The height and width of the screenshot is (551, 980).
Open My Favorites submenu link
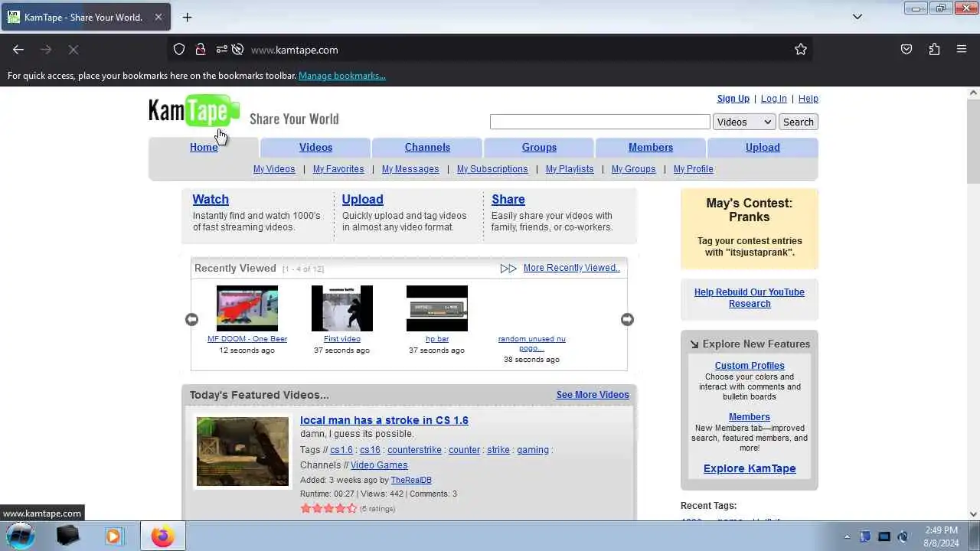(338, 169)
